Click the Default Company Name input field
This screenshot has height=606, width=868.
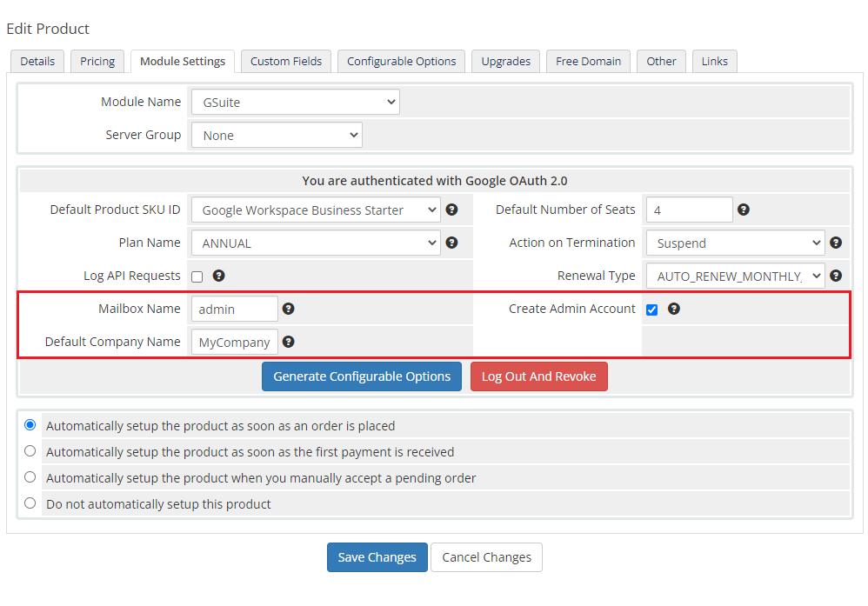pos(235,342)
